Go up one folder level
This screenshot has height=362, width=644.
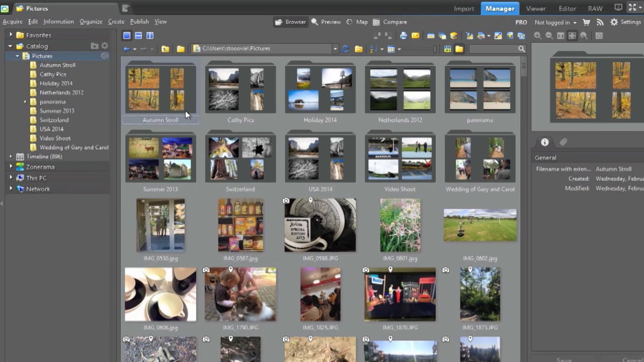165,49
